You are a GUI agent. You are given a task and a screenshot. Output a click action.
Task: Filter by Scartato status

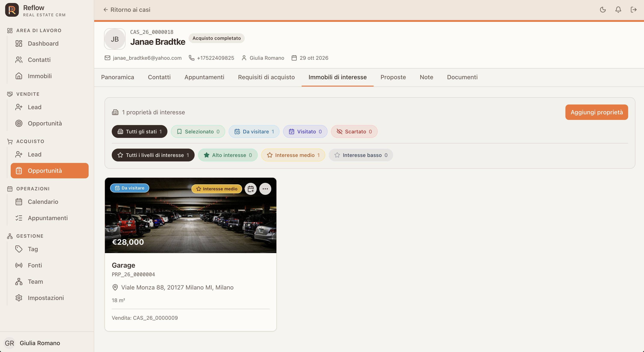354,131
